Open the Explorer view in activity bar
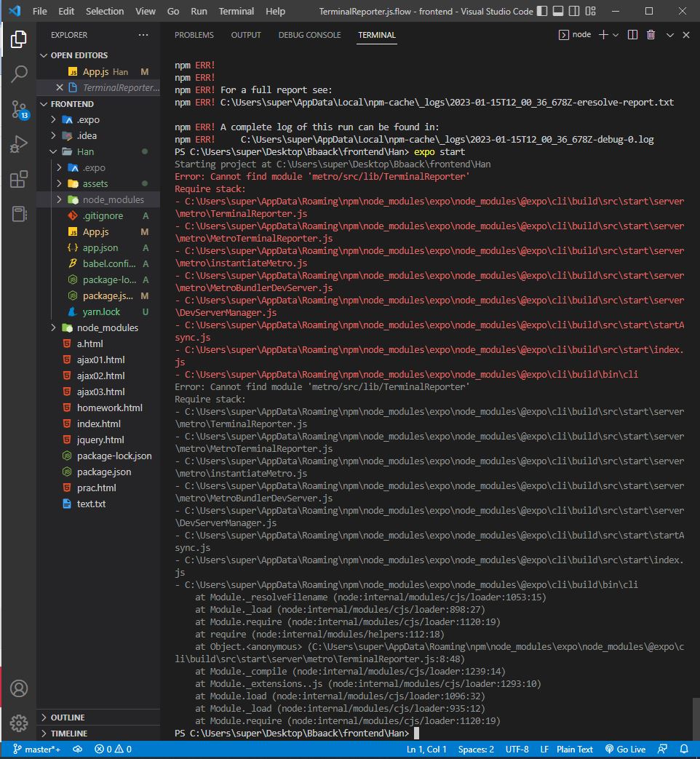 tap(18, 39)
